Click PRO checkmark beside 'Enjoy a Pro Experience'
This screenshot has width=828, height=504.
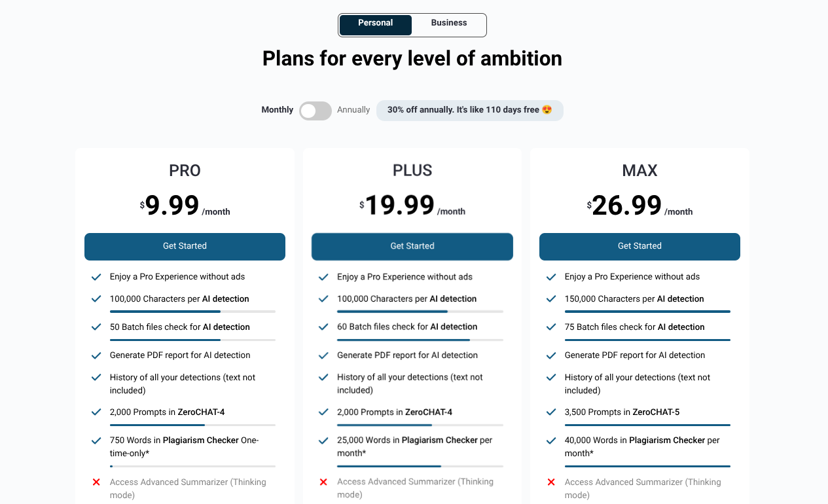point(96,277)
